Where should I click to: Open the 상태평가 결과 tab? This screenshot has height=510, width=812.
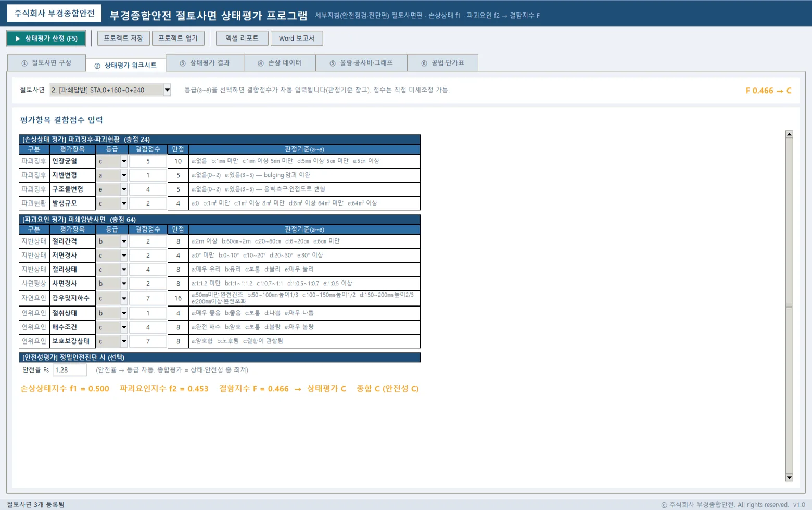pyautogui.click(x=205, y=63)
